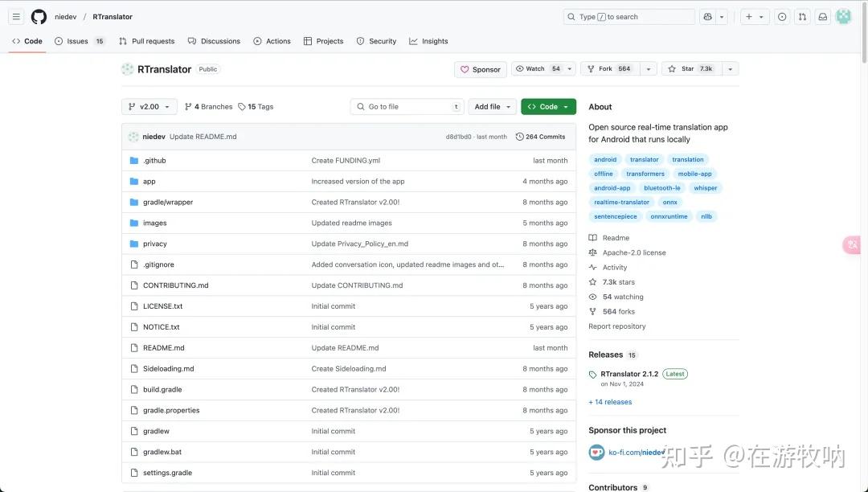This screenshot has width=868, height=492.
Task: Click the settings.gradle file icon
Action: [x=134, y=473]
